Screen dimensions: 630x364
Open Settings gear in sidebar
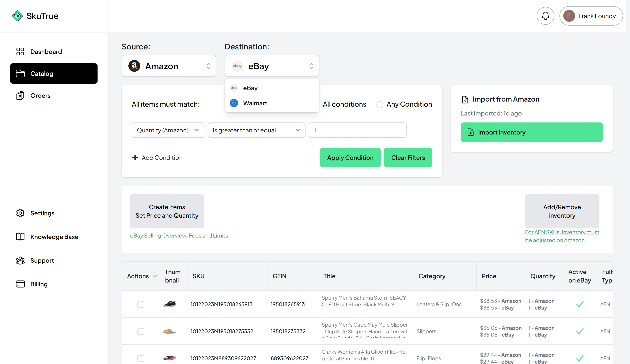click(20, 213)
